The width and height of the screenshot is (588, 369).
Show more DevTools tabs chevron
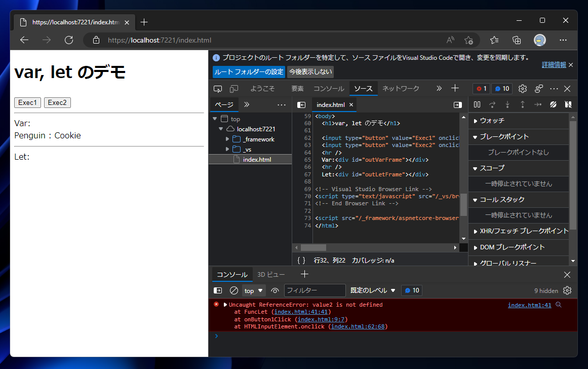coord(439,88)
